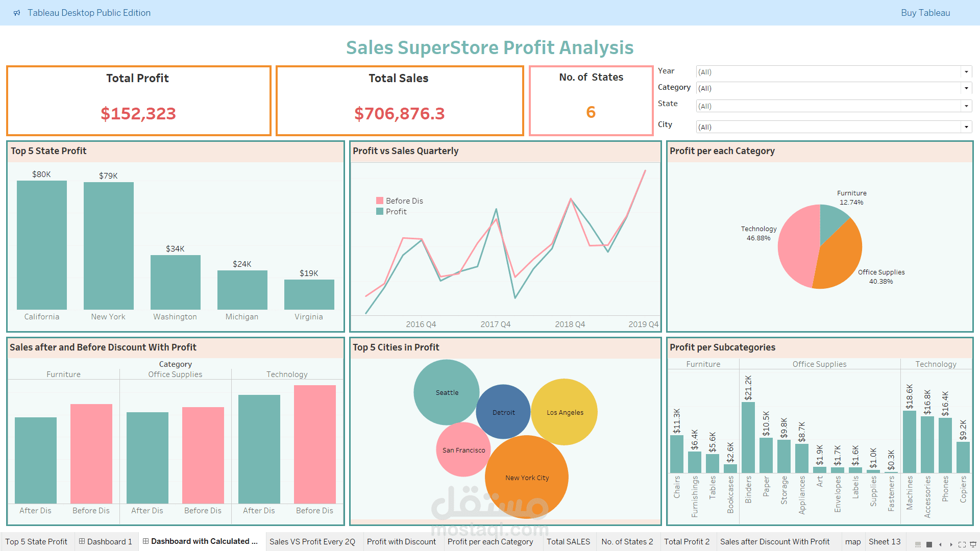Click the show-sheet square icon
The height and width of the screenshot is (551, 980).
pos(929,544)
